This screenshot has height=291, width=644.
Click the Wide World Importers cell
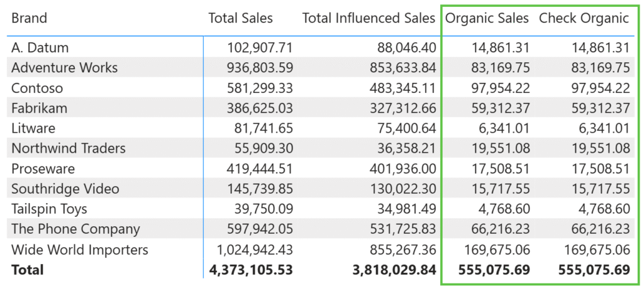(80, 250)
